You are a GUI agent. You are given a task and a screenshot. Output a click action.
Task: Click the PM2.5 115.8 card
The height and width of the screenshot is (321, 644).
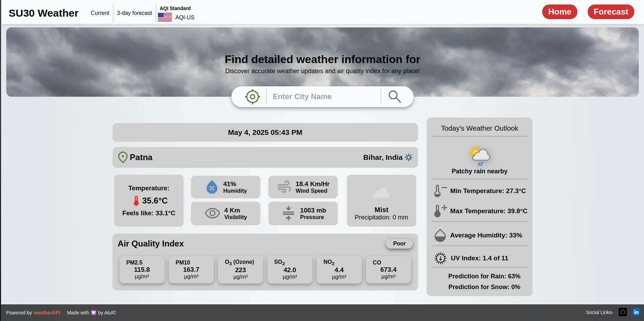[x=142, y=270]
